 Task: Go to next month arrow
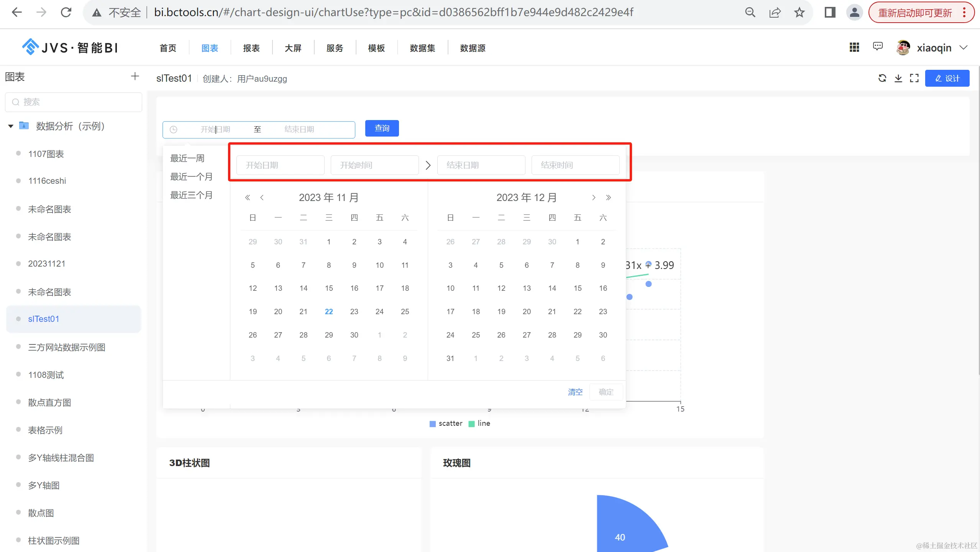coord(594,198)
